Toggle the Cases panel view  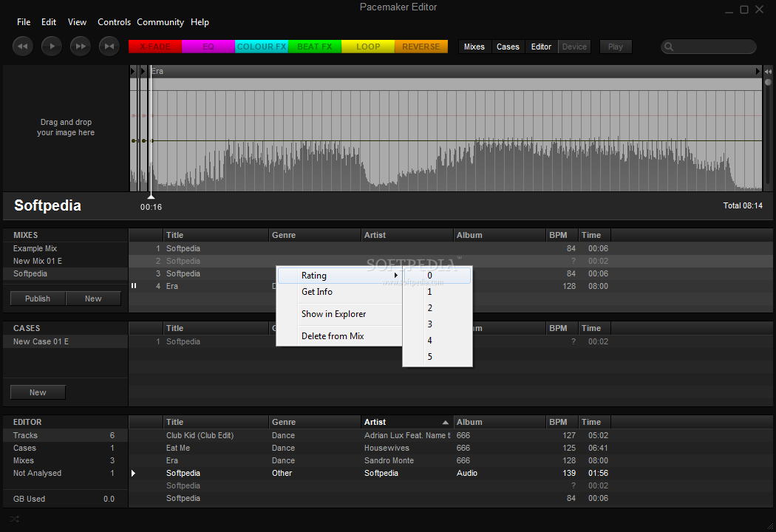tap(508, 47)
